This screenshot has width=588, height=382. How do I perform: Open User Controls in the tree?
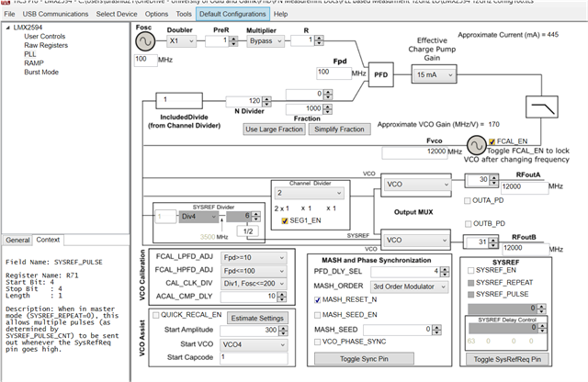point(45,37)
